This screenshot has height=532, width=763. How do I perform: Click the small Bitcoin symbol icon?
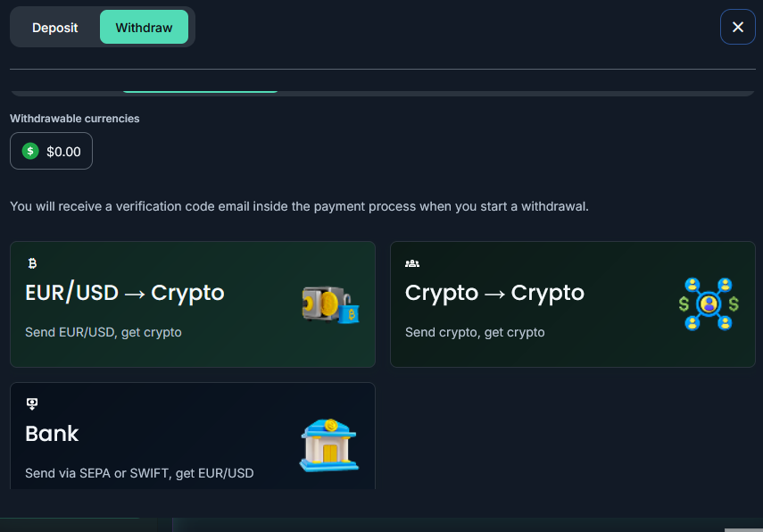(32, 263)
